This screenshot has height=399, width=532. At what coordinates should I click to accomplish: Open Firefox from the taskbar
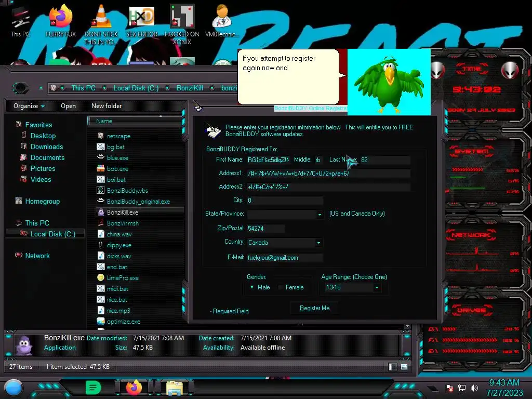click(134, 388)
